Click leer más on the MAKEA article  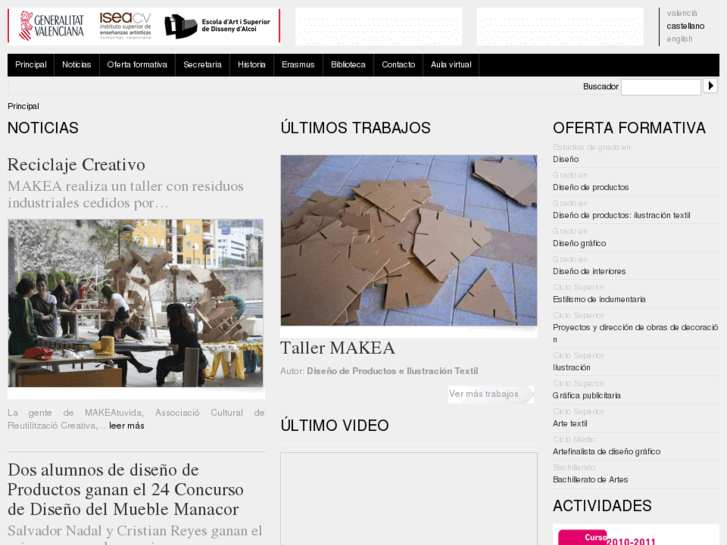[x=127, y=426]
